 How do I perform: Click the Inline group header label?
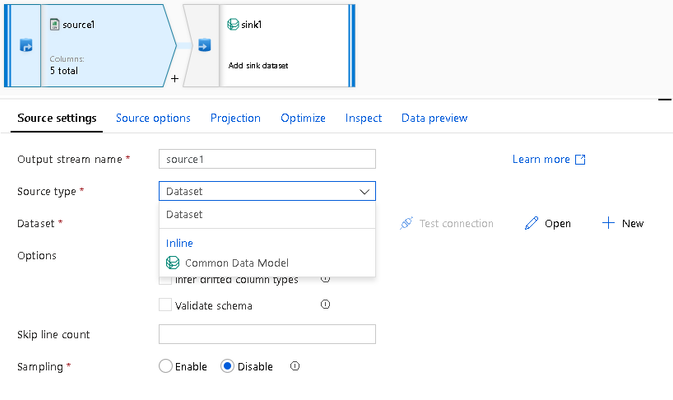(x=179, y=243)
